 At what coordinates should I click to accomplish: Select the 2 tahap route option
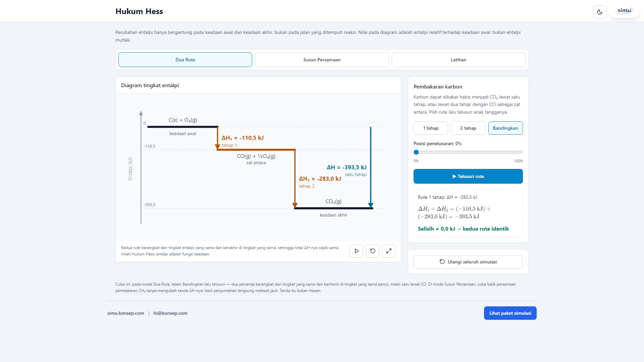tap(468, 128)
